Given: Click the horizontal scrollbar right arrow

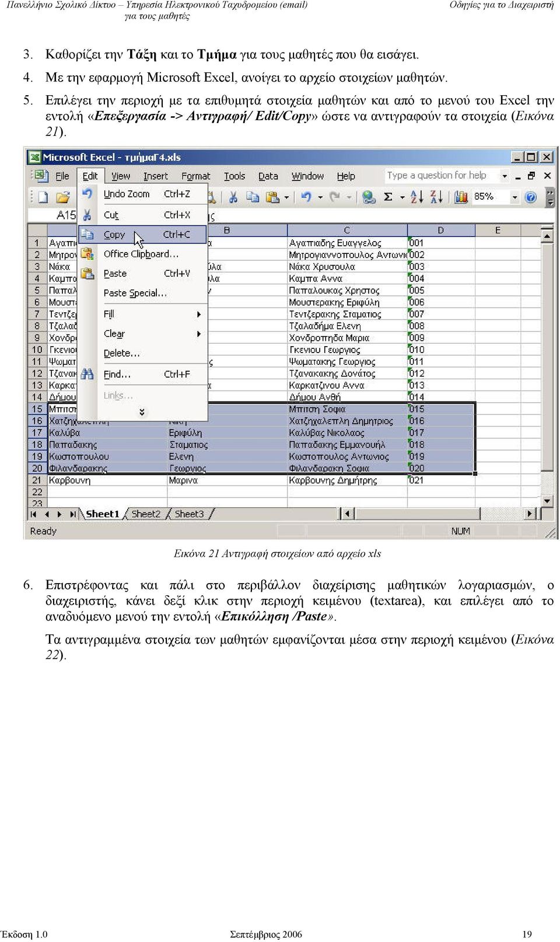Looking at the screenshot, I should (530, 514).
